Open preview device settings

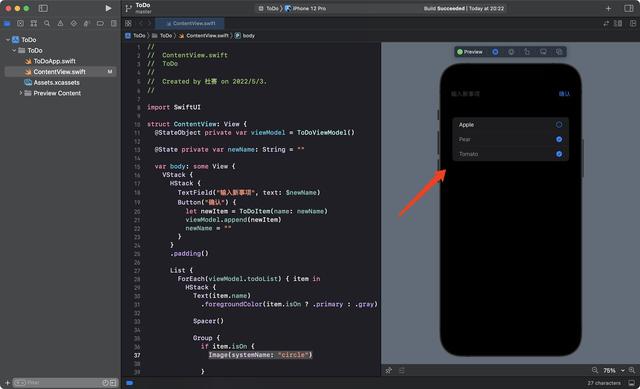pyautogui.click(x=543, y=52)
